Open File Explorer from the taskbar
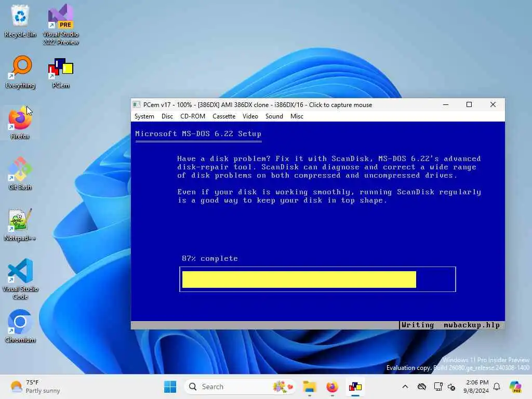 tap(310, 387)
